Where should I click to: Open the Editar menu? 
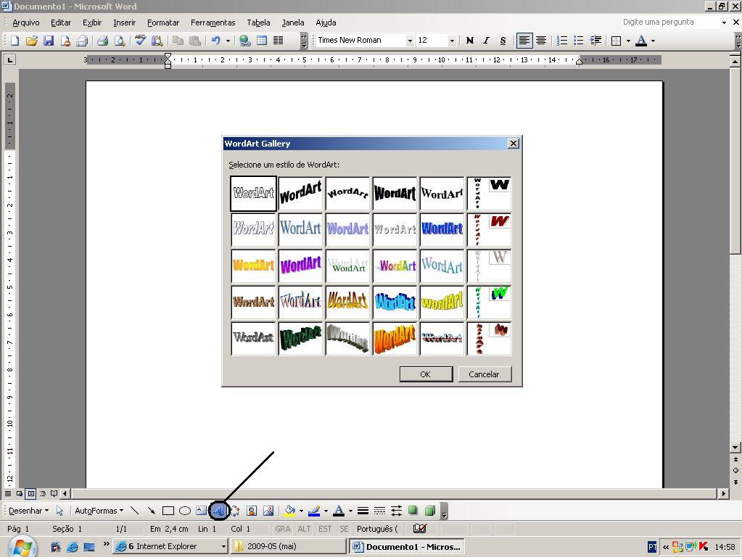point(61,22)
